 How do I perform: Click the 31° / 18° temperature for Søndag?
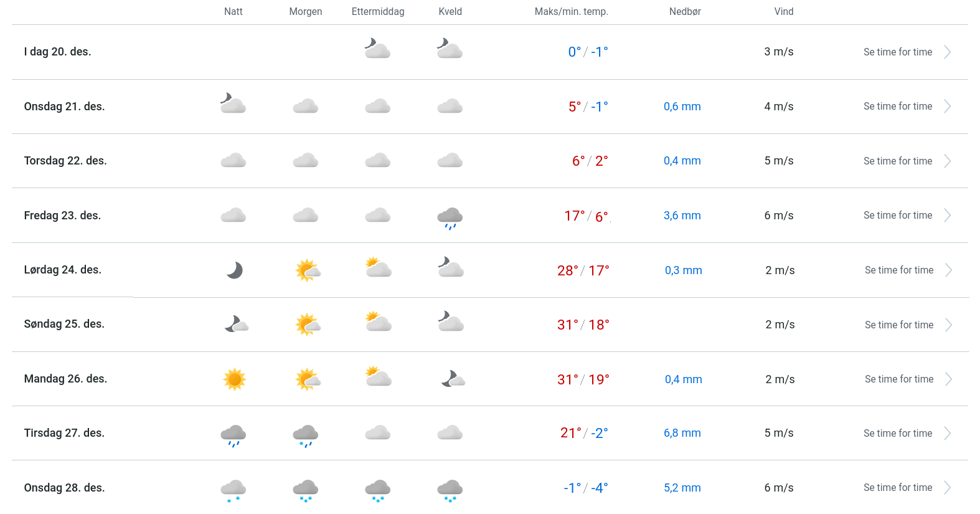tap(583, 325)
